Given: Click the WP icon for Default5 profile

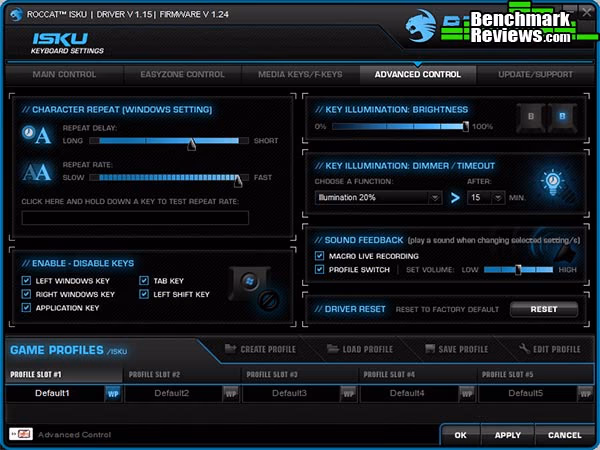Looking at the screenshot, I should click(585, 394).
